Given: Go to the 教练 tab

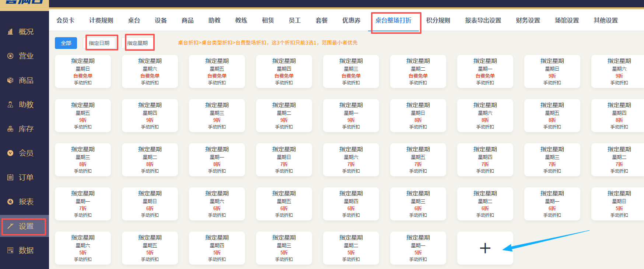Looking at the screenshot, I should pos(241,20).
